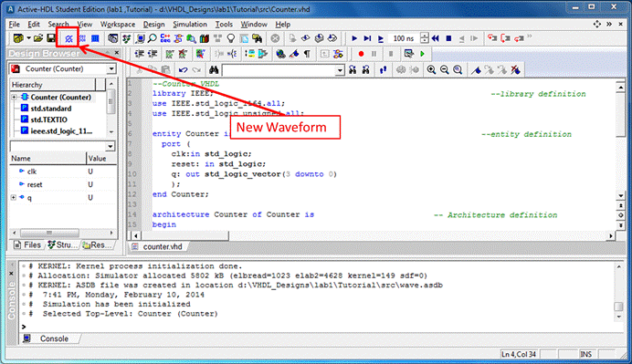Open the Counter (Counter) dropdown
The width and height of the screenshot is (632, 364).
pyautogui.click(x=111, y=68)
